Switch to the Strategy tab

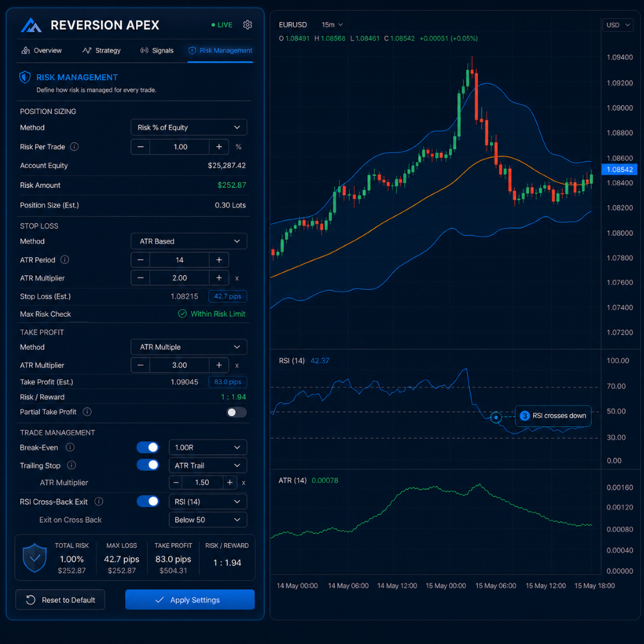coord(101,51)
